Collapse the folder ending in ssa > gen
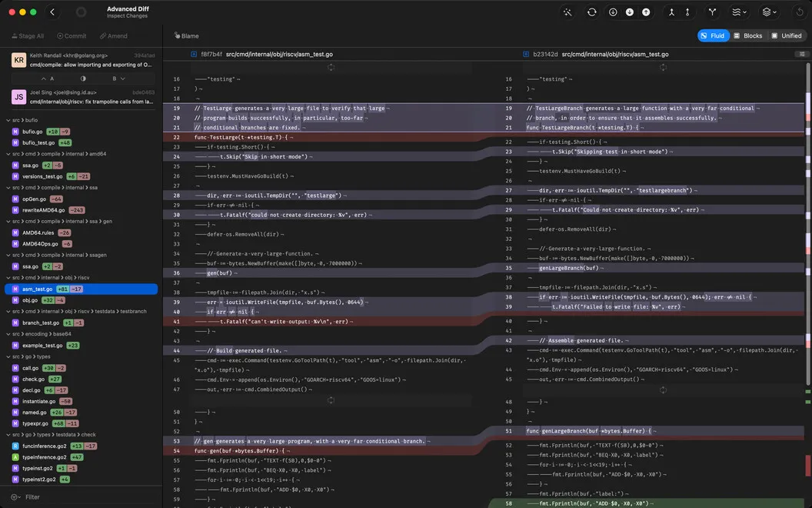The width and height of the screenshot is (812, 508). [8, 222]
